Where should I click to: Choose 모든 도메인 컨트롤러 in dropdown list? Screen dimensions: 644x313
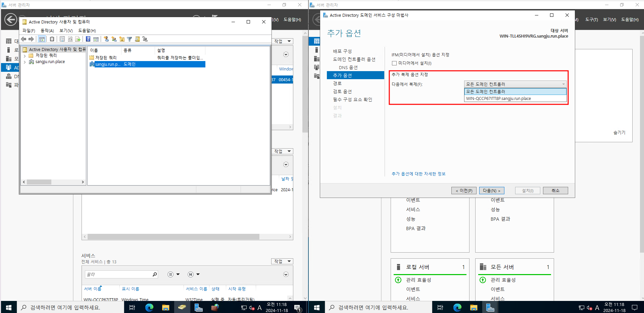[515, 92]
